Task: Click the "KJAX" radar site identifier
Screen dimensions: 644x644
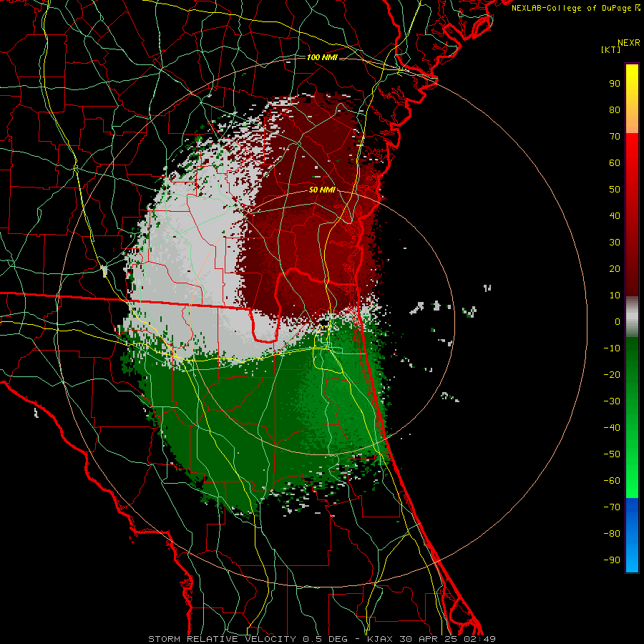Action: point(379,639)
